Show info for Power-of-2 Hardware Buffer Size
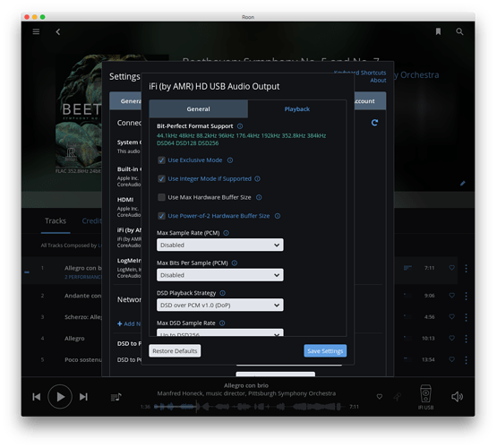The image size is (497, 448). point(278,216)
